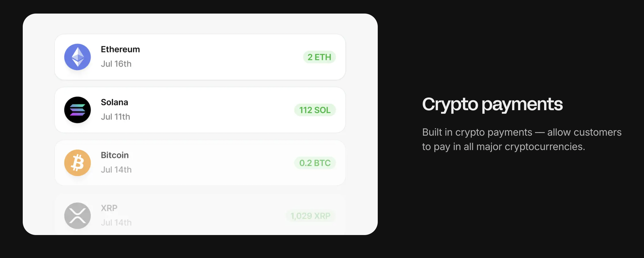Select the XRP logo icon
Image resolution: width=644 pixels, height=258 pixels.
(78, 216)
